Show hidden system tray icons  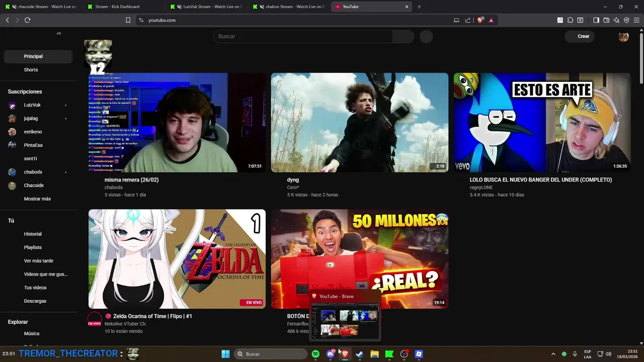click(x=553, y=354)
